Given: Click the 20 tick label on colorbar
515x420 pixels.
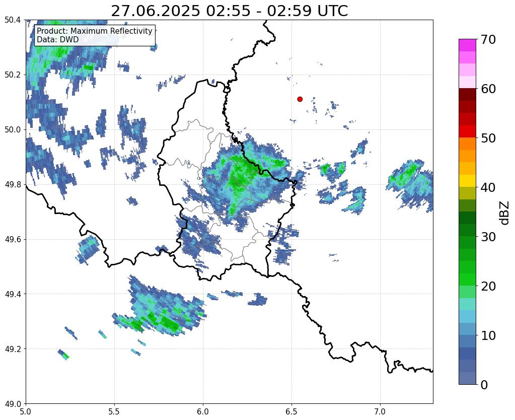Looking at the screenshot, I should click(x=488, y=286).
